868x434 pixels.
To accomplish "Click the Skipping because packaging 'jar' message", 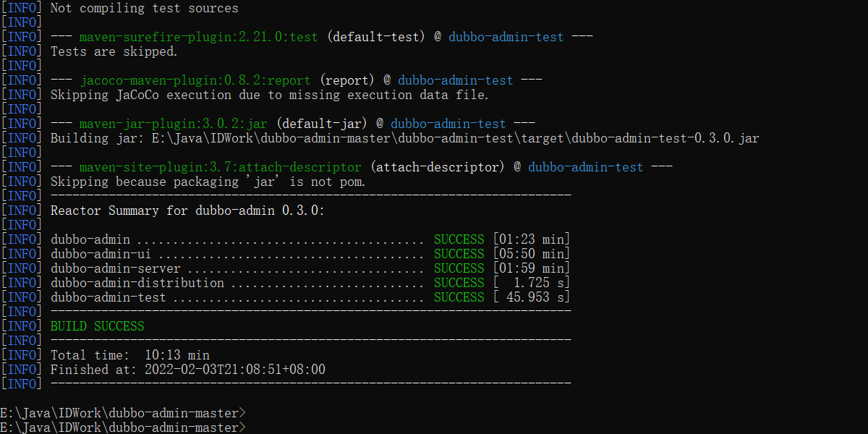I will coord(208,182).
